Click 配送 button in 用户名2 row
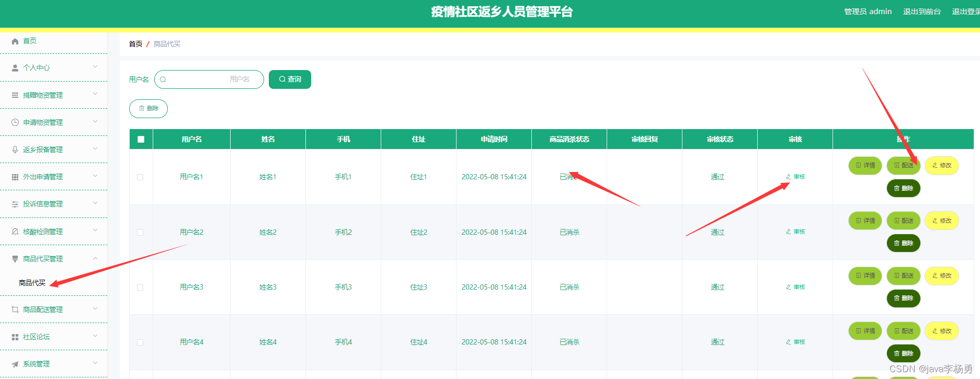The height and width of the screenshot is (379, 980). pos(904,221)
